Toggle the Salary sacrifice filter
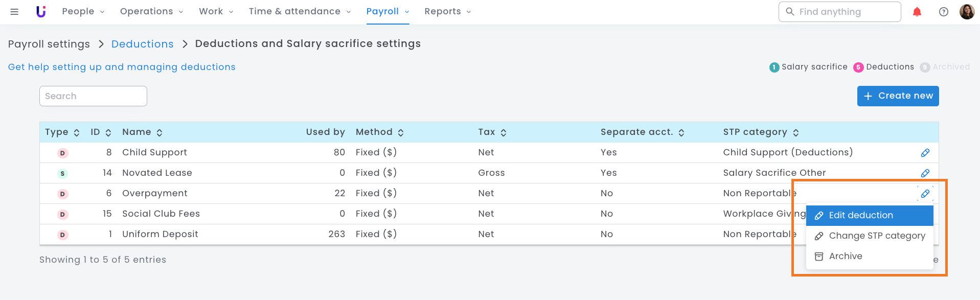980x300 pixels. 808,67
